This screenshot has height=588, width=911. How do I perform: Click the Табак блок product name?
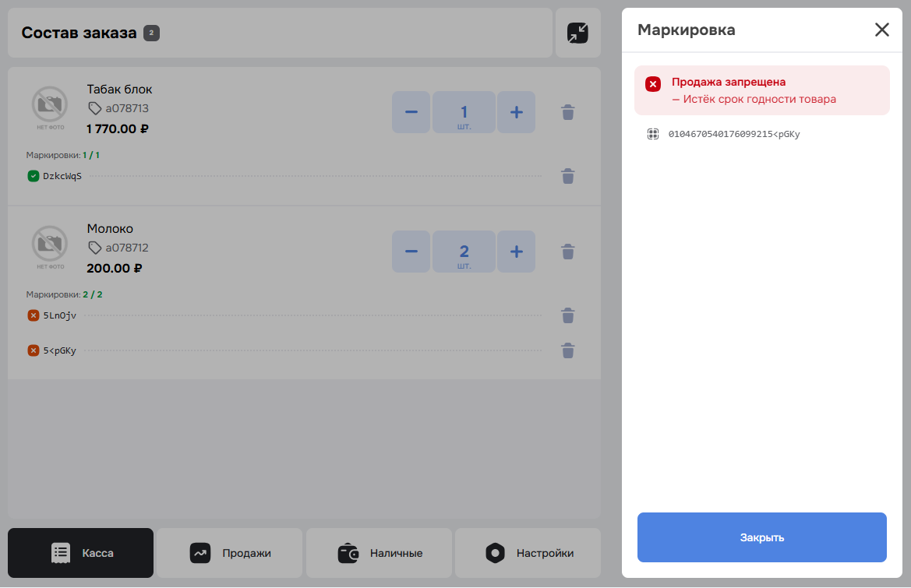[x=120, y=90]
